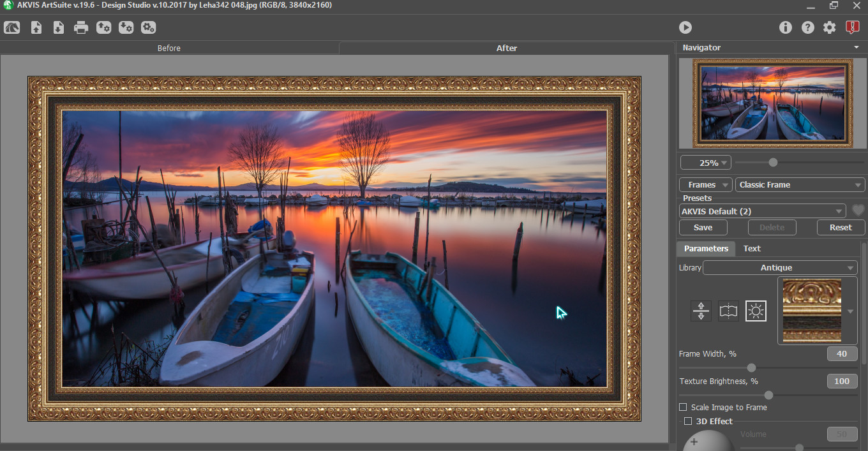Click the red notification exclamation icon
Viewport: 868px width, 451px height.
[852, 27]
